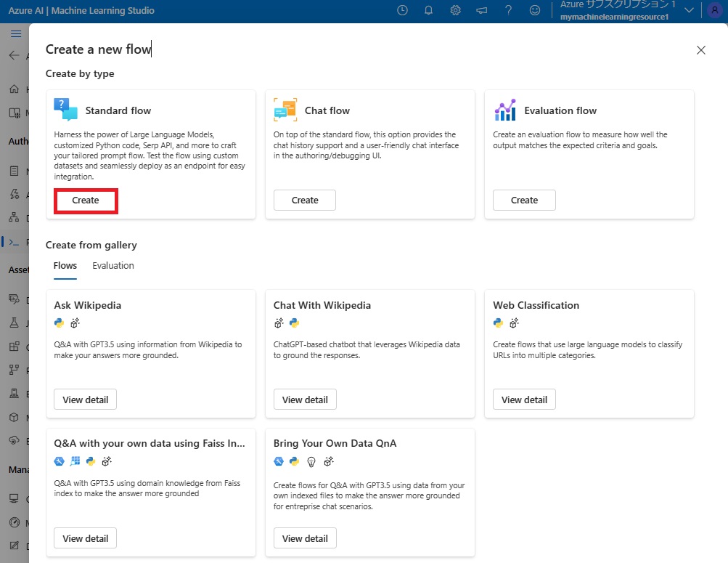
Task: Open the help question mark icon
Action: (x=508, y=10)
